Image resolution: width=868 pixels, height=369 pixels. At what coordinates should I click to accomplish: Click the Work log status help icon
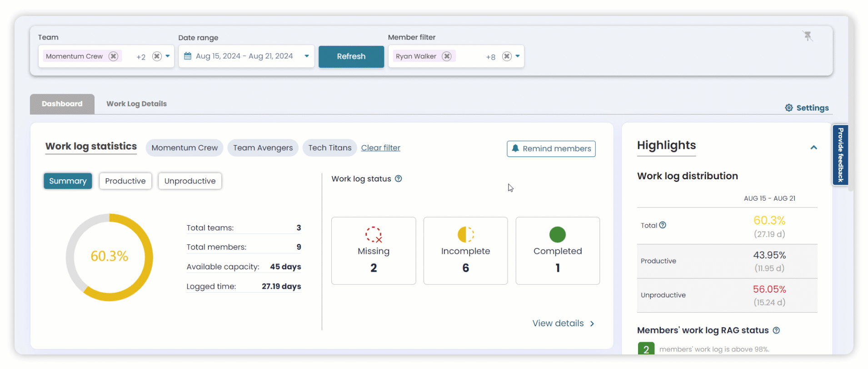tap(399, 179)
